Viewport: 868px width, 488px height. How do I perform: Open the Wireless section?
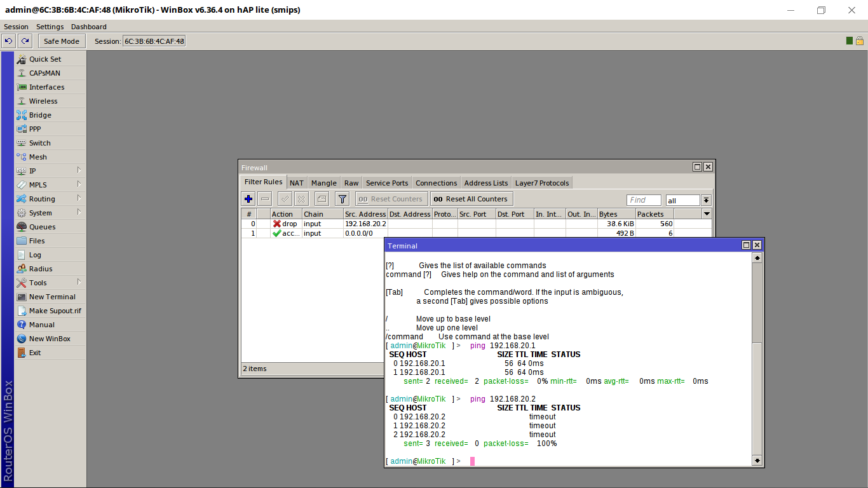click(x=43, y=101)
